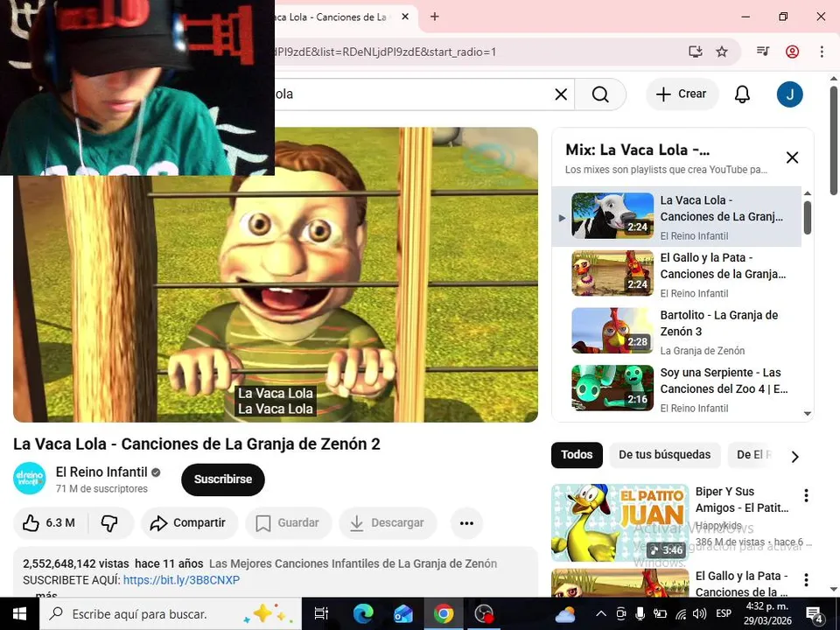This screenshot has width=840, height=630.
Task: Show hidden system tray icons
Action: [x=601, y=614]
